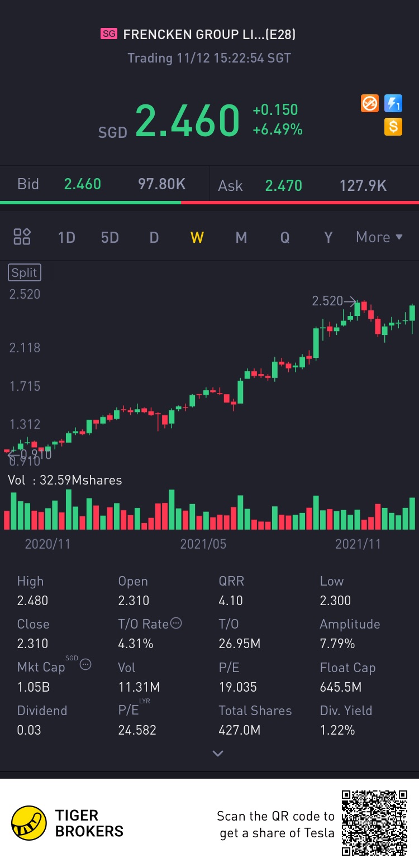The height and width of the screenshot is (868, 419).
Task: Tap the more icon beside Mkt Cap
Action: point(85,664)
